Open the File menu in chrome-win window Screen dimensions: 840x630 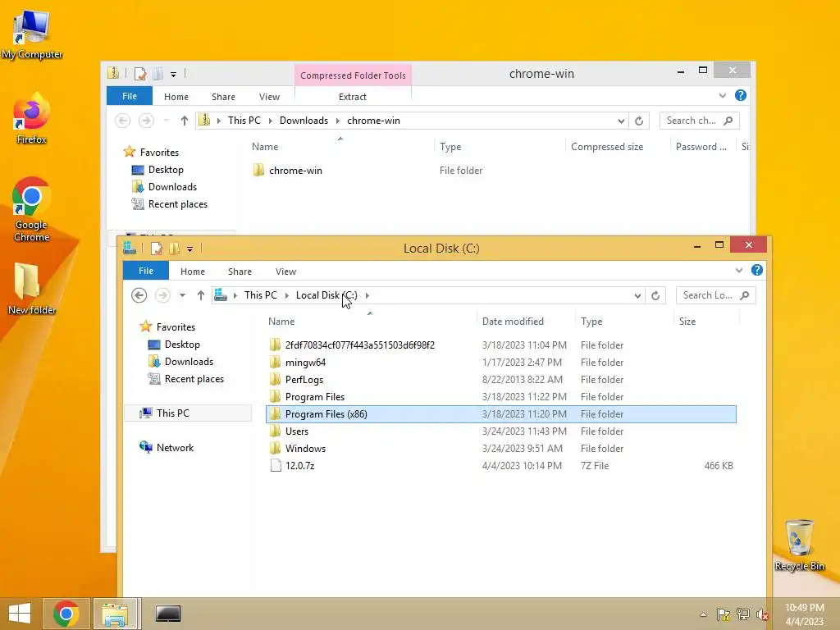click(x=130, y=96)
